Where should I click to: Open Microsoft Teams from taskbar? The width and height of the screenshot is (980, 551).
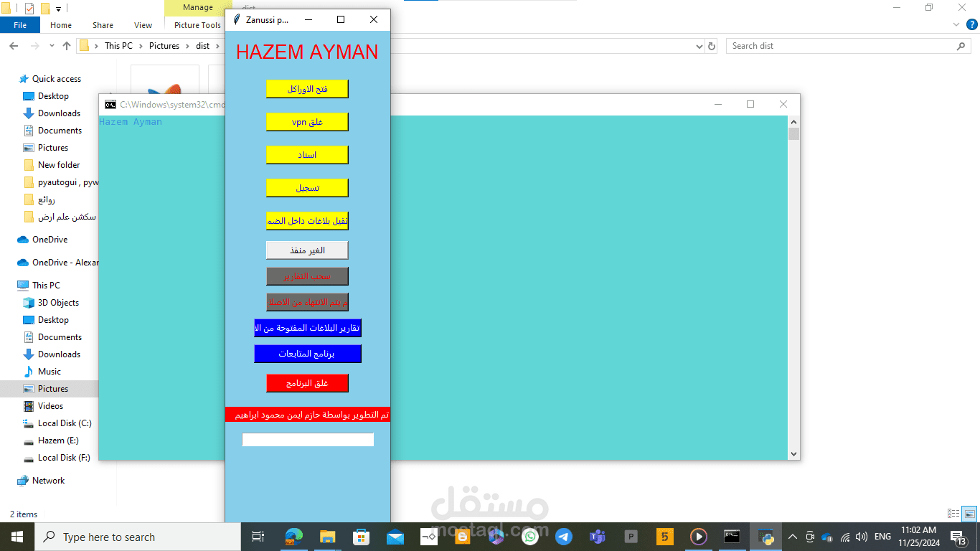598,537
